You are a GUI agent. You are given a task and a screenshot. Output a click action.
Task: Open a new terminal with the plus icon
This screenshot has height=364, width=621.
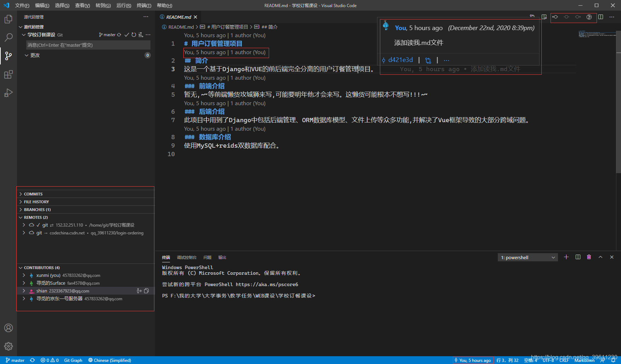566,257
